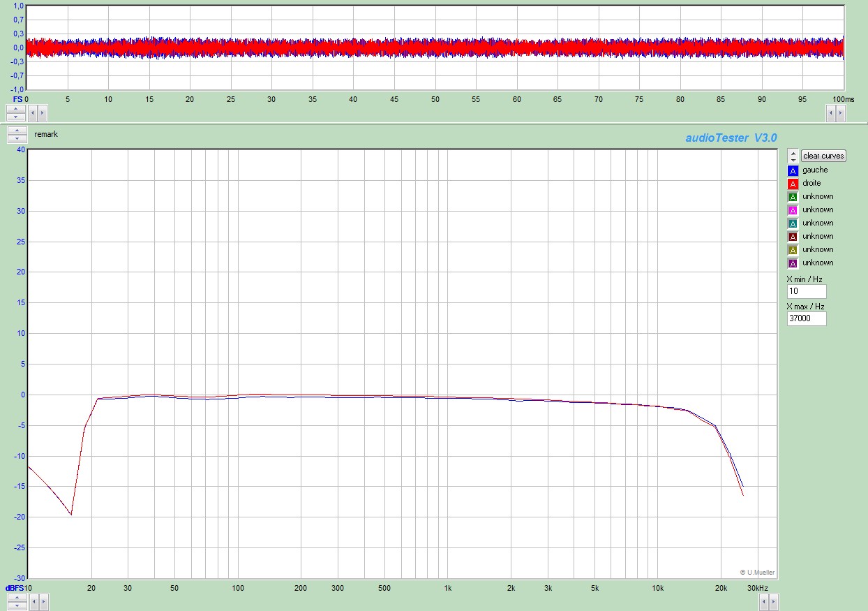Click left arrow at waveform time axis start
Viewport: 868px width, 611px height.
32,112
